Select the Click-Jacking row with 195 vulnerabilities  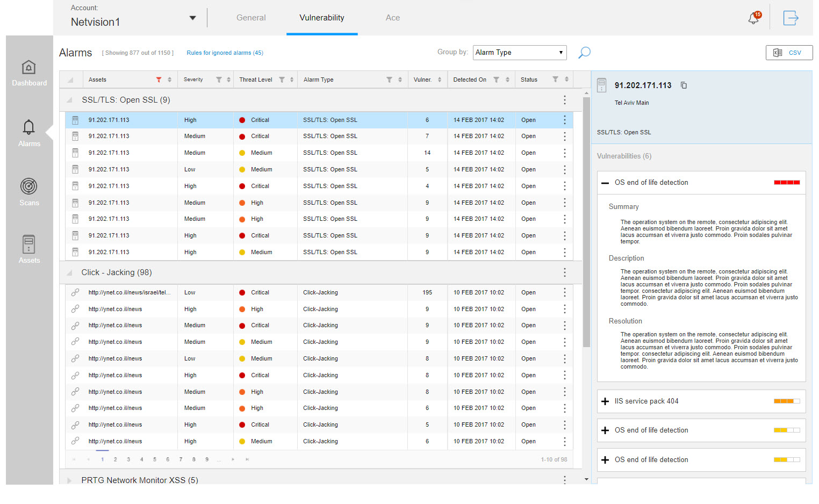click(x=319, y=292)
